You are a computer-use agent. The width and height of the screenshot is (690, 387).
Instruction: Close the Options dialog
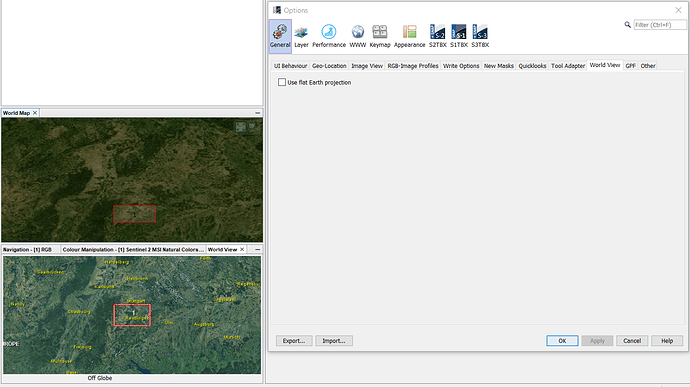(678, 10)
